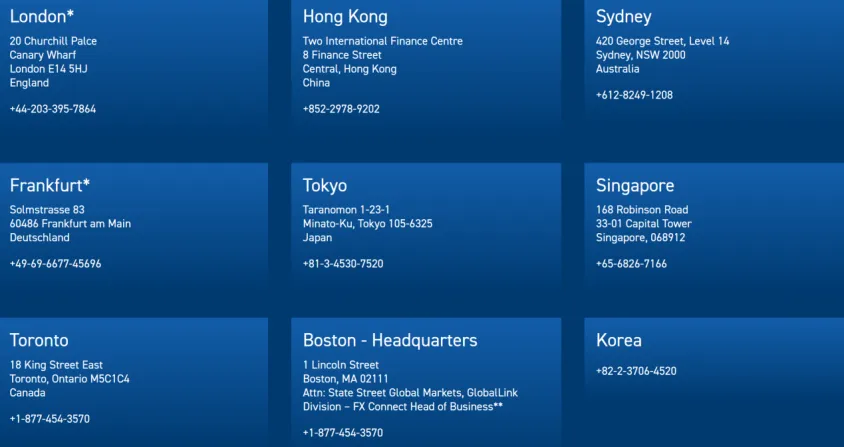Viewport: 844px width, 447px height.
Task: Click the London E14 5HJ postcode line
Action: point(48,69)
